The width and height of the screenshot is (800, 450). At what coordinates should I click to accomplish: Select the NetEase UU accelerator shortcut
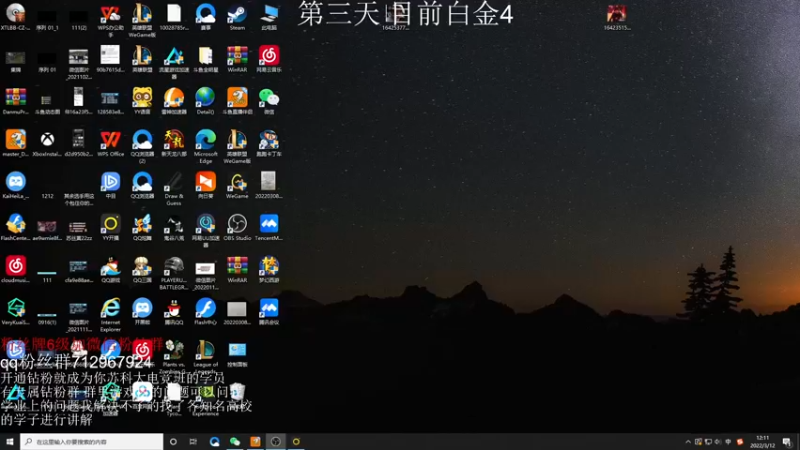pos(206,231)
